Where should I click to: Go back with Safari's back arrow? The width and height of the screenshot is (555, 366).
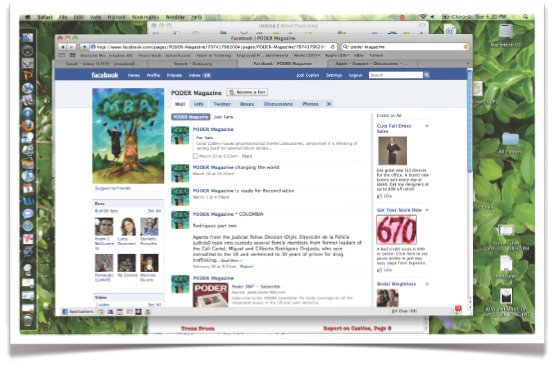63,47
